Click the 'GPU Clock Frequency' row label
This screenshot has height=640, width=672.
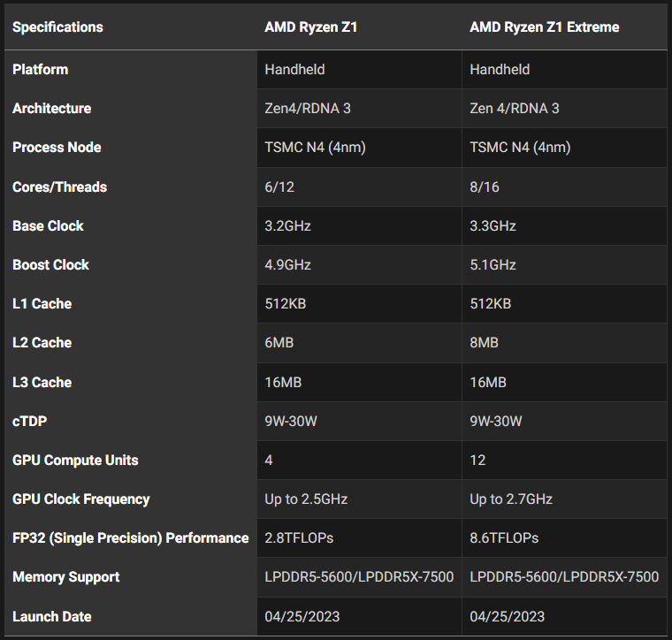pyautogui.click(x=81, y=499)
